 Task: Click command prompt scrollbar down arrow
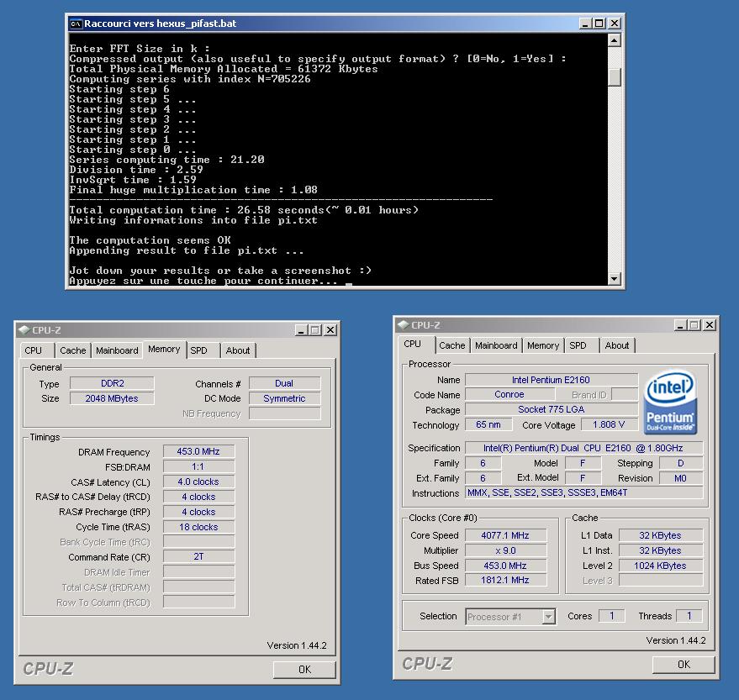coord(614,279)
